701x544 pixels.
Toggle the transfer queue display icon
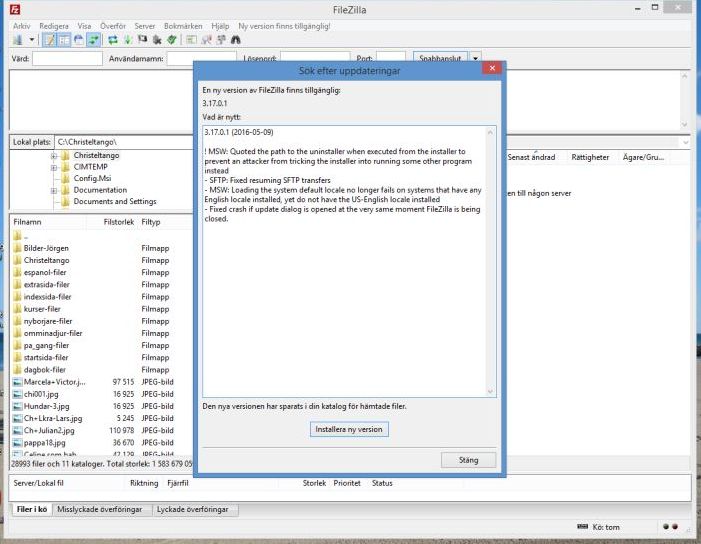coord(93,40)
